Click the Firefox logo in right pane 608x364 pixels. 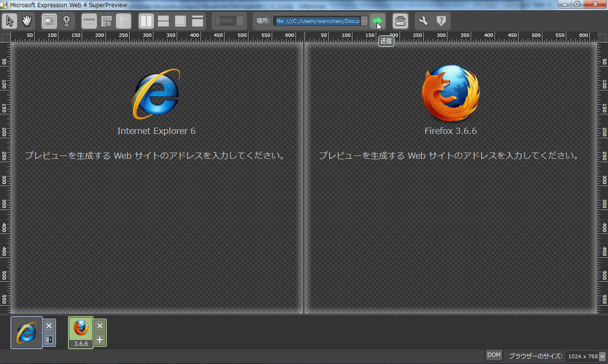coord(451,93)
